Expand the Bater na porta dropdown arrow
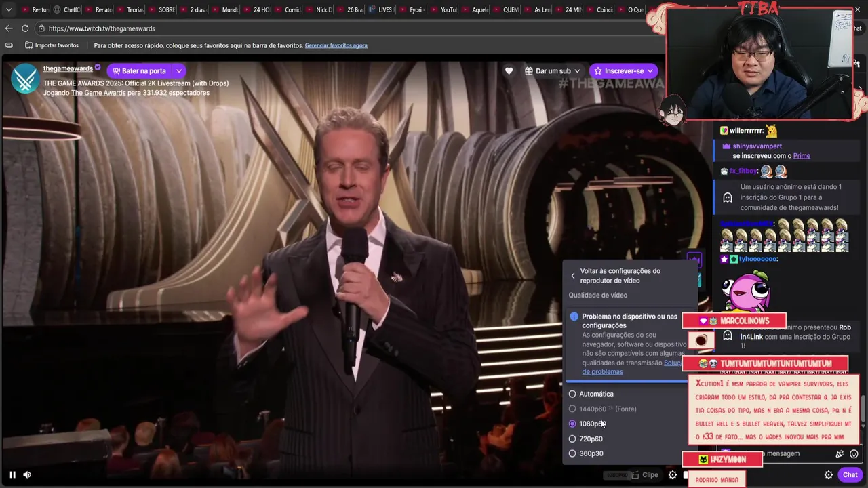This screenshot has height=488, width=868. point(179,70)
